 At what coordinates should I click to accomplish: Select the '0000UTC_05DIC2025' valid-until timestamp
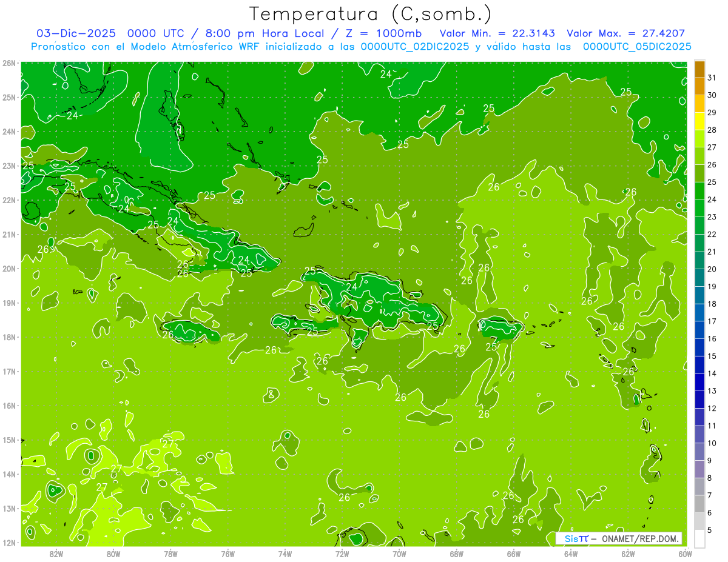click(637, 47)
